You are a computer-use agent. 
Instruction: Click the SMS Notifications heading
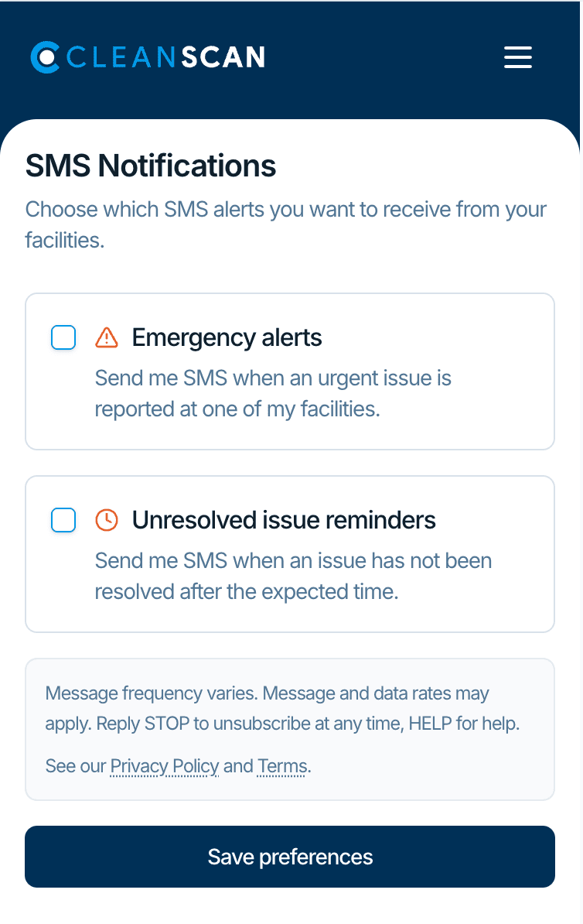(x=151, y=166)
